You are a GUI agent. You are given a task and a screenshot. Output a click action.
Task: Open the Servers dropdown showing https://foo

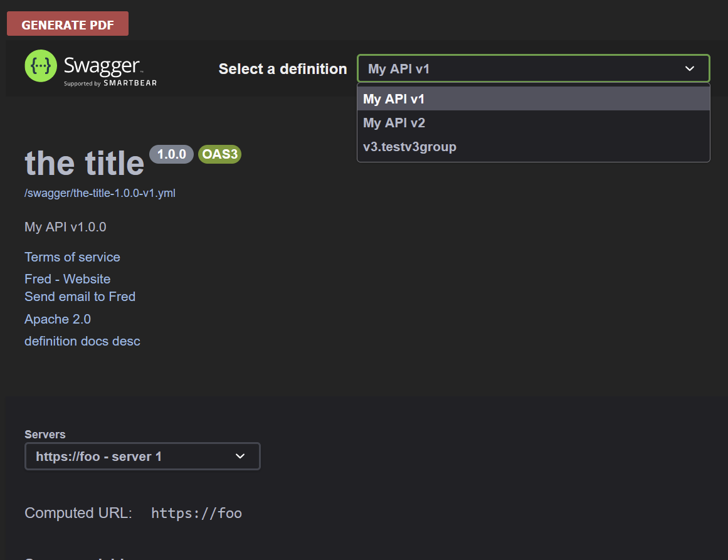click(x=142, y=456)
